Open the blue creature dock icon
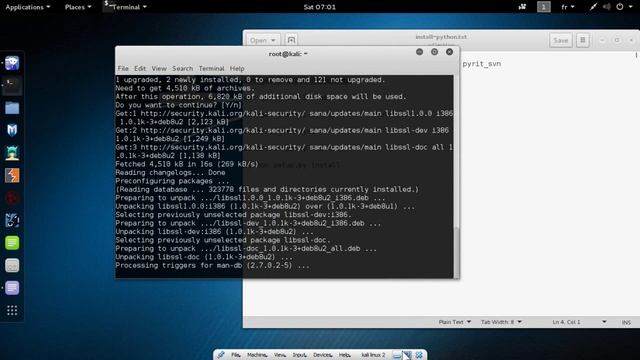Screen dimensions: 640x360 (x=12, y=220)
